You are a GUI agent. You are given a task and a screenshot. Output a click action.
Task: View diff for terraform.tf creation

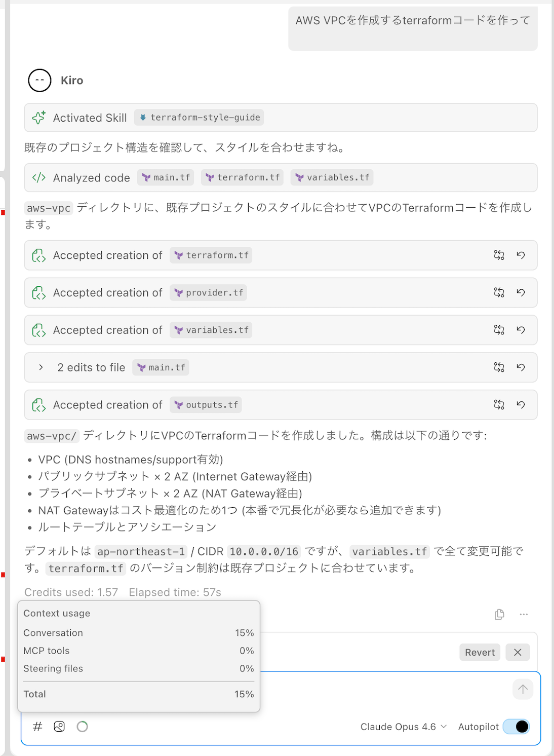(x=499, y=255)
